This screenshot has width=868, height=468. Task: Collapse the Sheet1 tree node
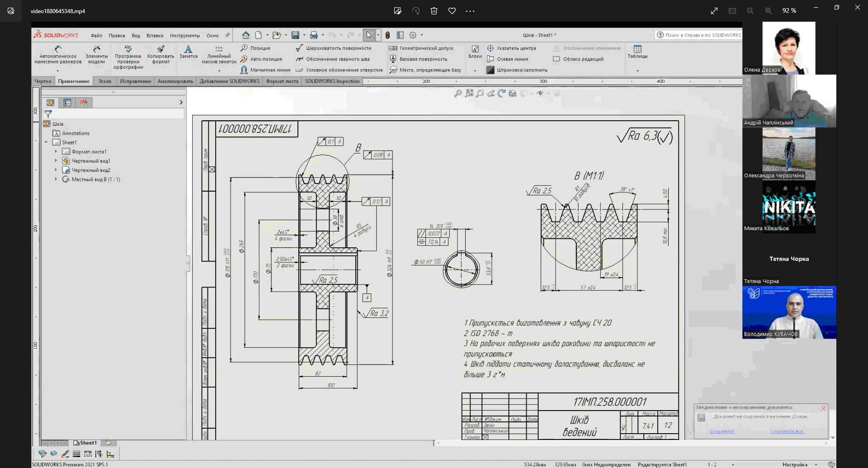tap(46, 142)
